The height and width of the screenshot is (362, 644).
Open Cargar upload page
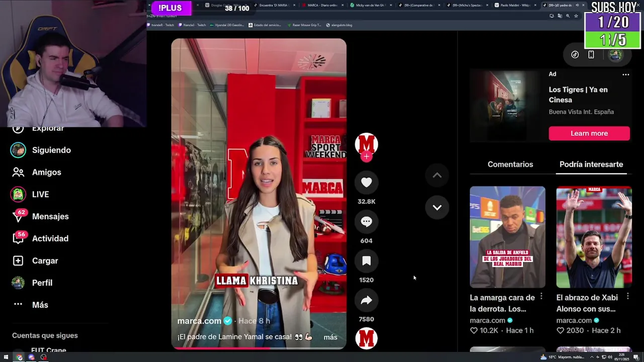(35, 260)
